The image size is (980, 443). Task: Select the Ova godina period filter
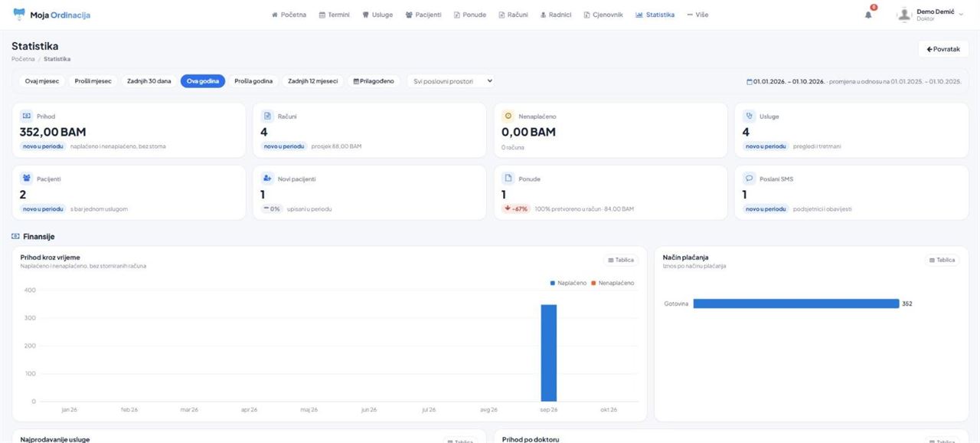203,80
